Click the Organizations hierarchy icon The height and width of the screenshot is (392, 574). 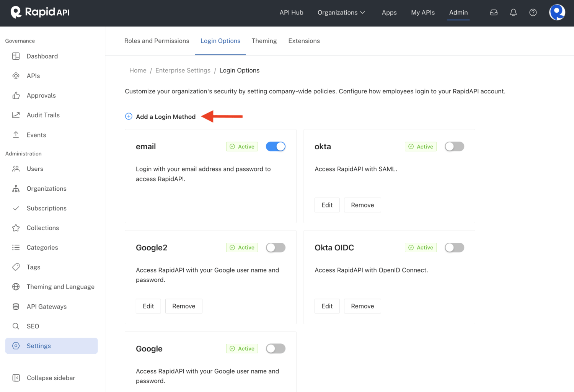(16, 189)
